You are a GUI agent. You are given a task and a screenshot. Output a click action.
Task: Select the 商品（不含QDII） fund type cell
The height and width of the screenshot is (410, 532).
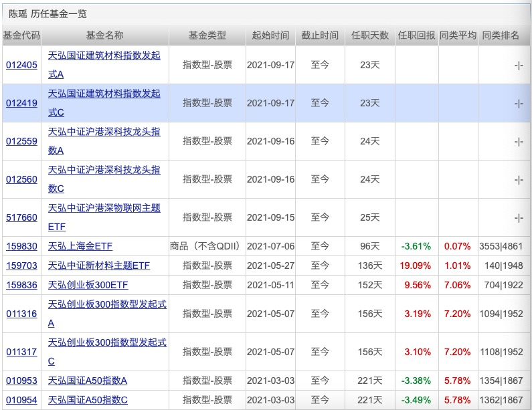tap(207, 246)
